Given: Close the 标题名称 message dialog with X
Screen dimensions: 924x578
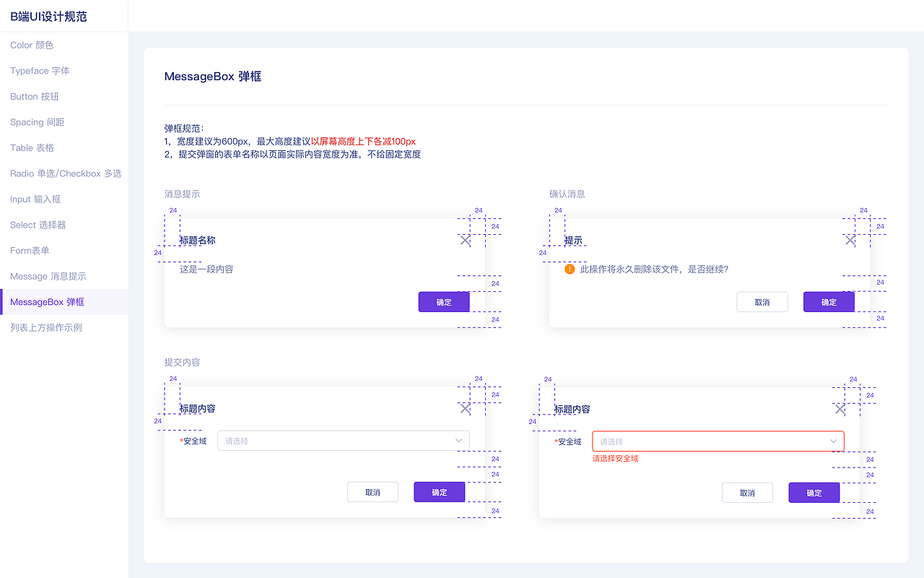Looking at the screenshot, I should click(x=465, y=240).
